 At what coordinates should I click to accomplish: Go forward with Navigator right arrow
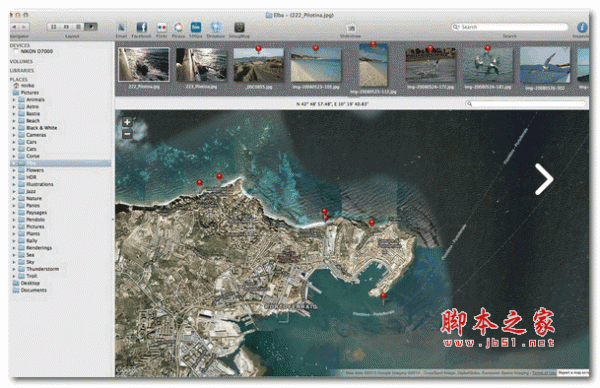coord(24,27)
